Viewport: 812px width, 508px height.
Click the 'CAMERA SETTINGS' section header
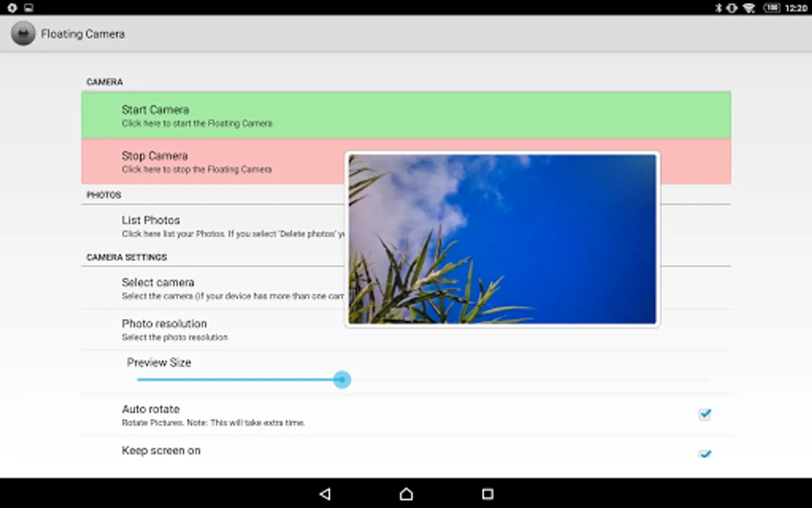127,257
